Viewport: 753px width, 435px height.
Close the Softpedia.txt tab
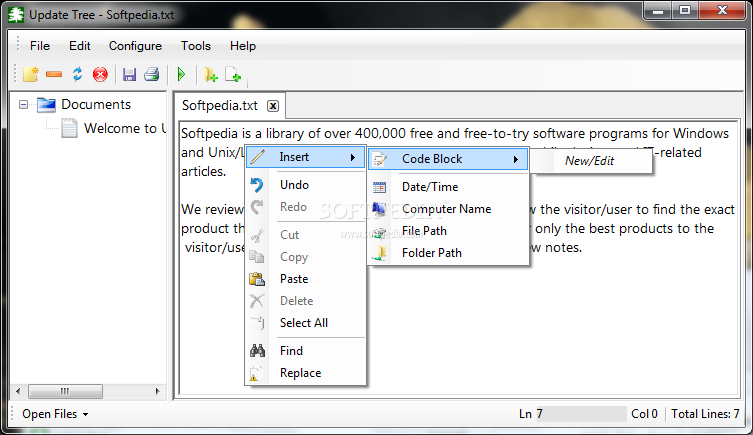[273, 106]
